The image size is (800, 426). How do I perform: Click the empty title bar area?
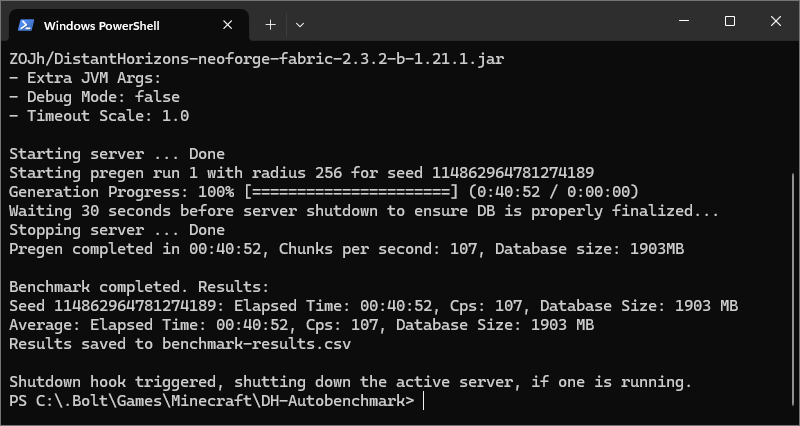coord(480,22)
